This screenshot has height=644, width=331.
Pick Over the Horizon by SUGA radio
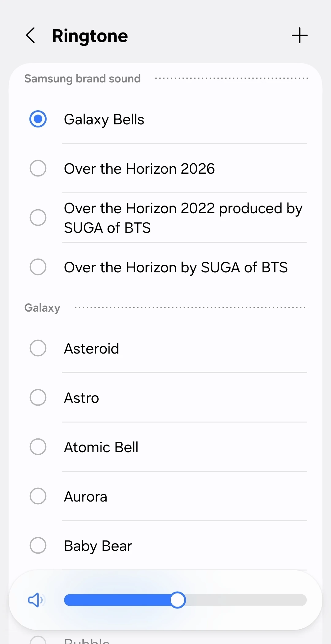[38, 267]
